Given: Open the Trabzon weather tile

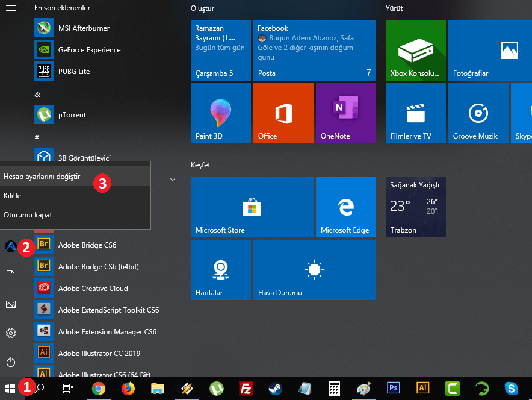Looking at the screenshot, I should coord(415,207).
